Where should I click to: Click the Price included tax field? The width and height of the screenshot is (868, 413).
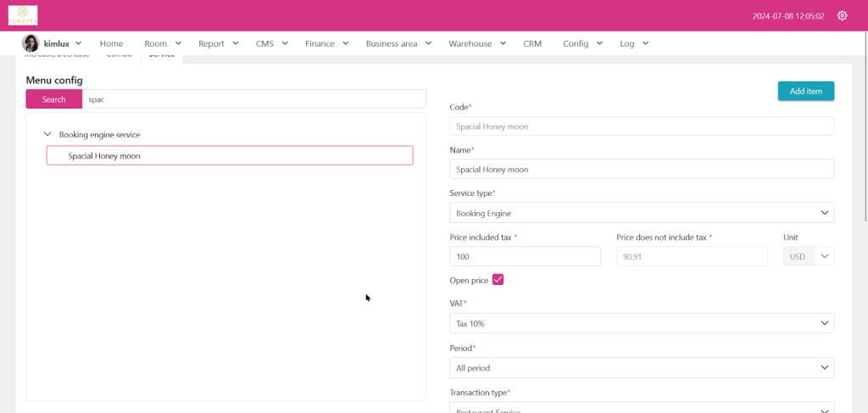tap(524, 256)
